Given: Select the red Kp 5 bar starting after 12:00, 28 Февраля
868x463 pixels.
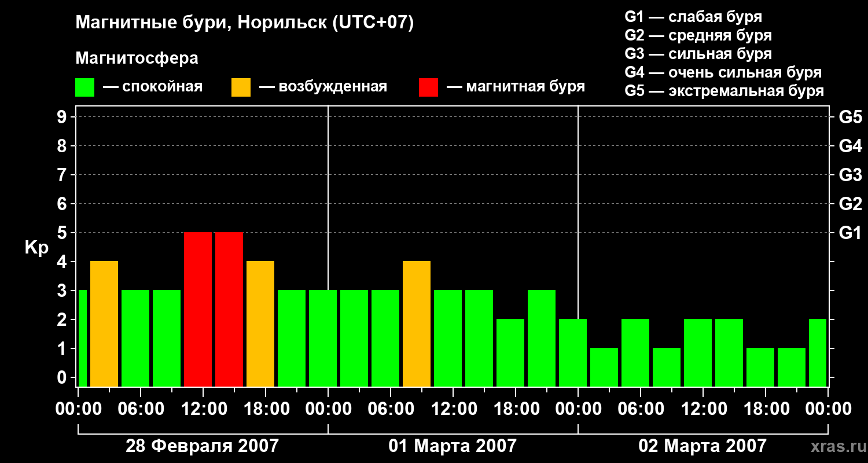Looking at the screenshot, I should 229,309.
